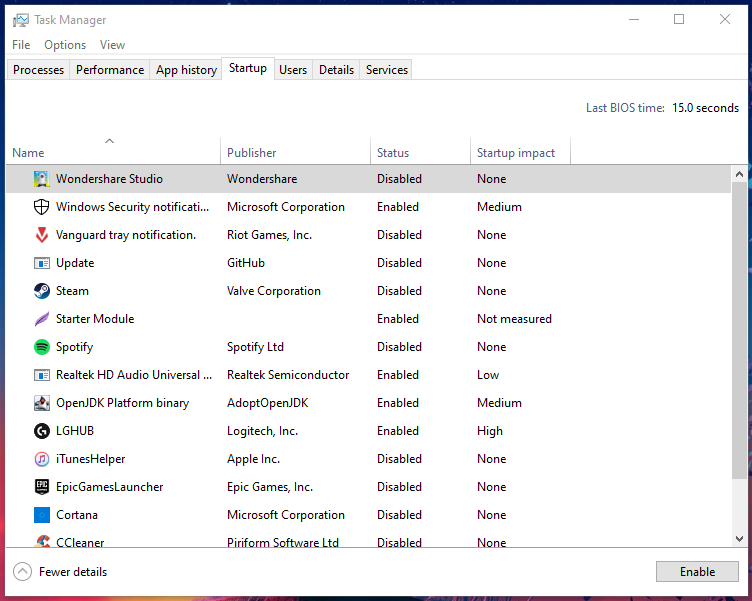Click the EpicGamesLauncher icon
752x601 pixels.
(x=42, y=487)
